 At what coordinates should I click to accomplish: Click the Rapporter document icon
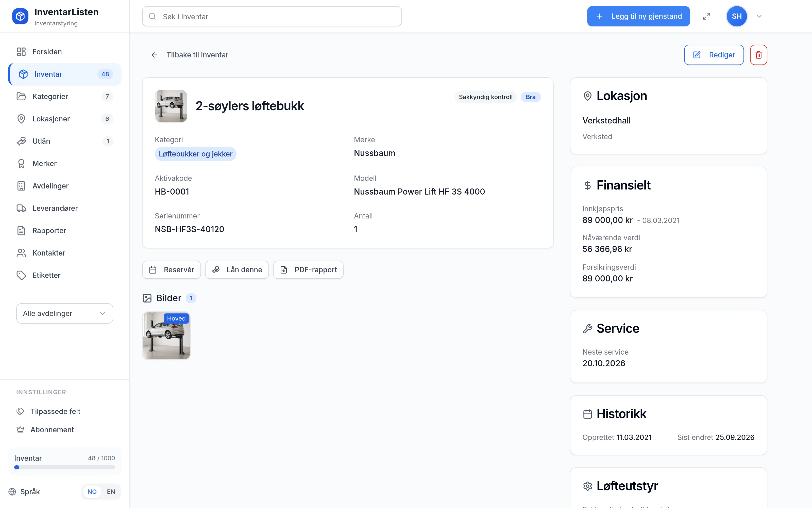coord(21,230)
